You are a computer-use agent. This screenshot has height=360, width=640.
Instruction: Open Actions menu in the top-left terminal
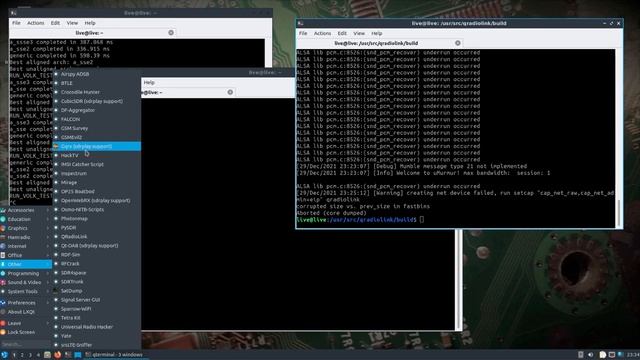36,23
